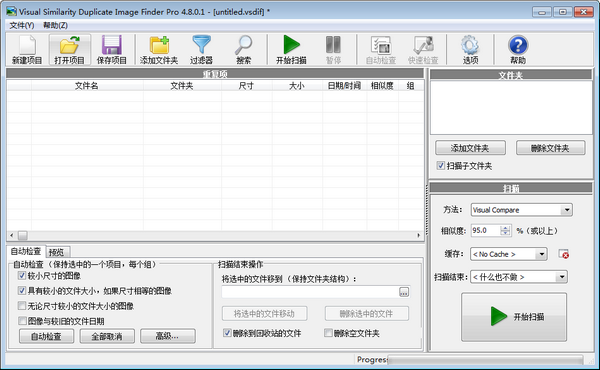Image resolution: width=600 pixels, height=370 pixels.
Task: Open a project with 打开项目 icon
Action: (x=69, y=49)
